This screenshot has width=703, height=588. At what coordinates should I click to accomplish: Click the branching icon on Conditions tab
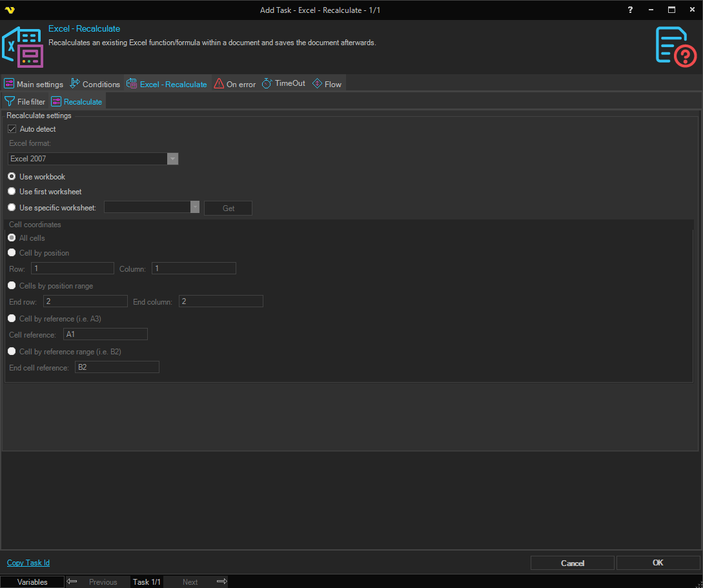(x=75, y=83)
